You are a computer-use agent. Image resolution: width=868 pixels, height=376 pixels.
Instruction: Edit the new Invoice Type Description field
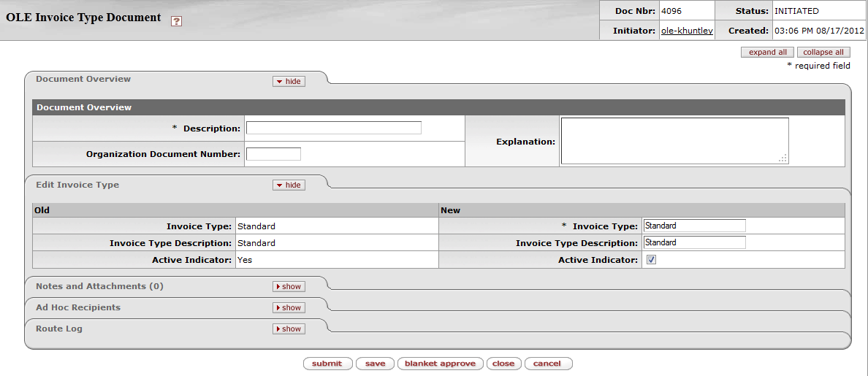click(x=694, y=242)
